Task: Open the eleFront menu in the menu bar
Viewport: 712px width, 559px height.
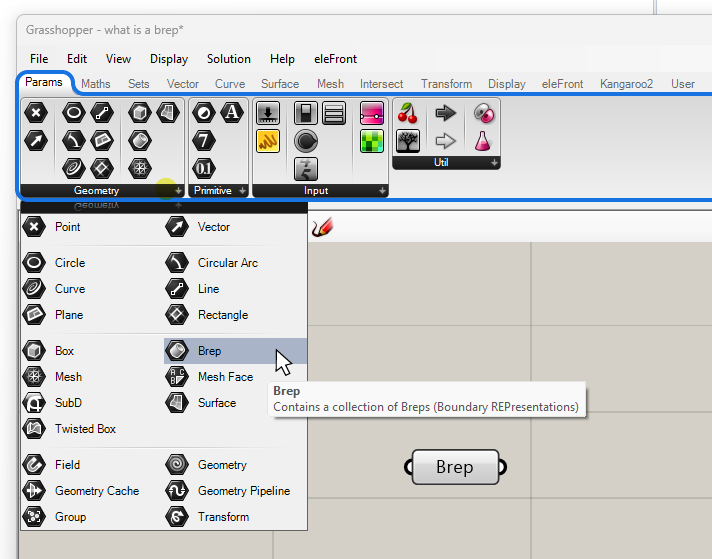Action: [x=336, y=59]
